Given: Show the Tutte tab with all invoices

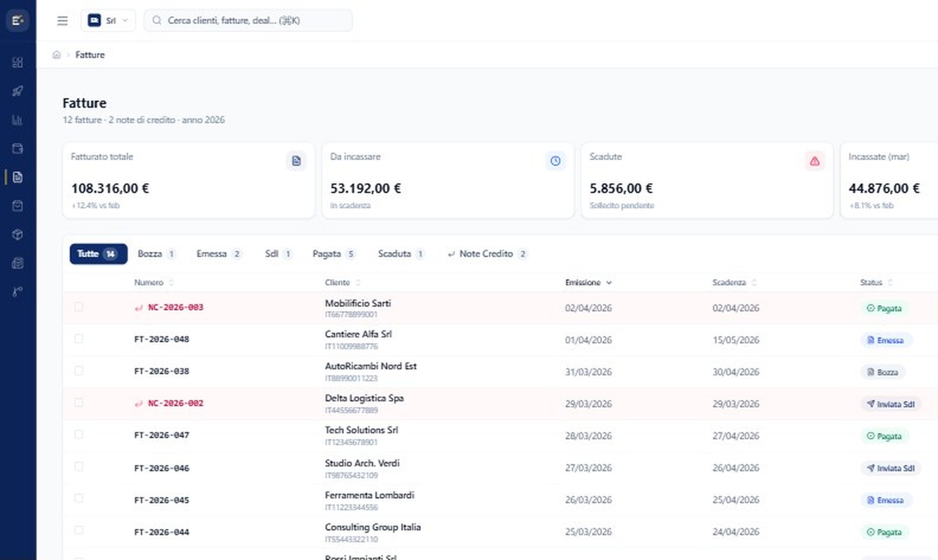Looking at the screenshot, I should [98, 254].
